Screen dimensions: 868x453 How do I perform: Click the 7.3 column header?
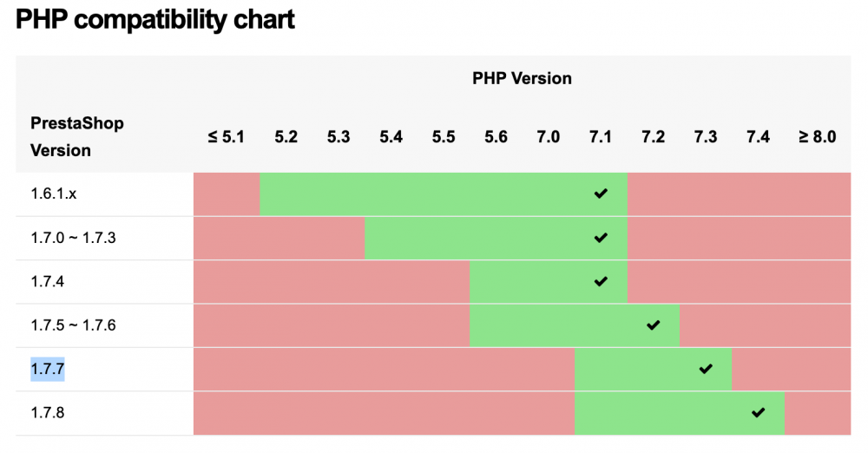(706, 136)
